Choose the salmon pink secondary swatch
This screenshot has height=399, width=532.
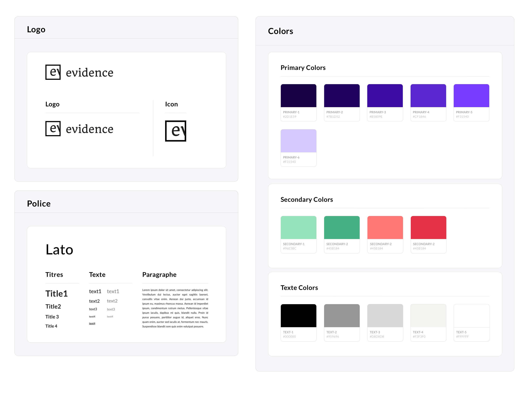[x=385, y=227]
